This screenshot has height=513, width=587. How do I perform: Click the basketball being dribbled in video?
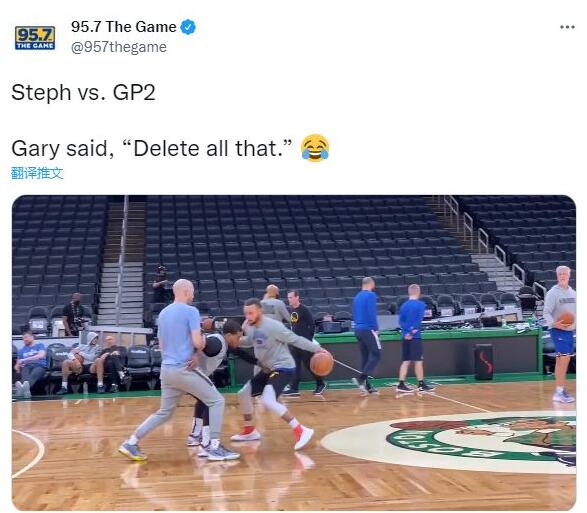coord(321,363)
